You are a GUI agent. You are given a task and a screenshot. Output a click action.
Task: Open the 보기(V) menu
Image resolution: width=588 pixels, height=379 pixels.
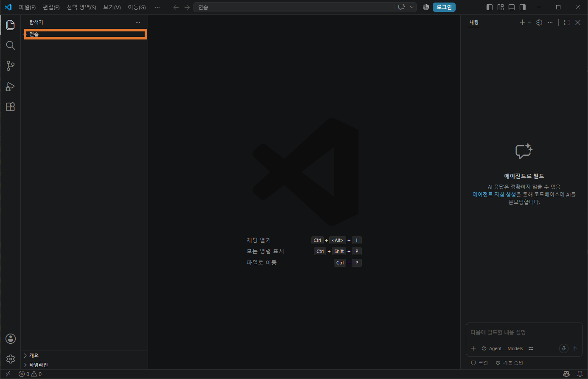click(112, 7)
